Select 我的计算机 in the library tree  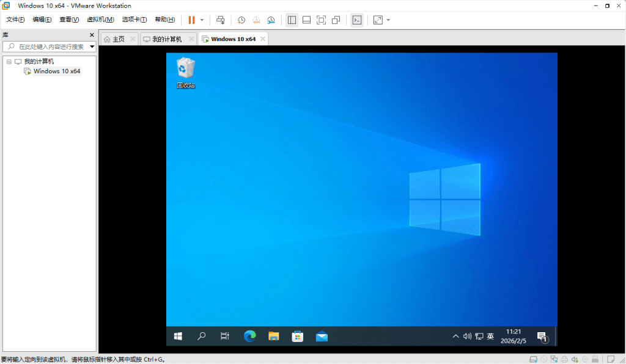click(x=39, y=62)
